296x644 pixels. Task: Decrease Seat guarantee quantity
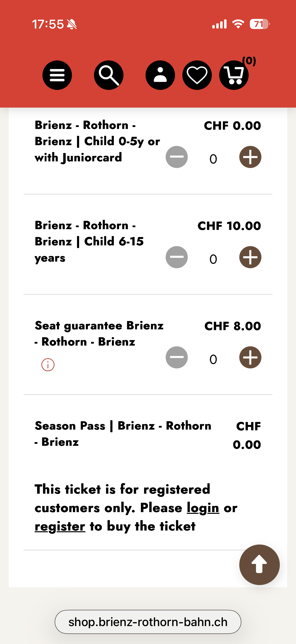pyautogui.click(x=177, y=358)
